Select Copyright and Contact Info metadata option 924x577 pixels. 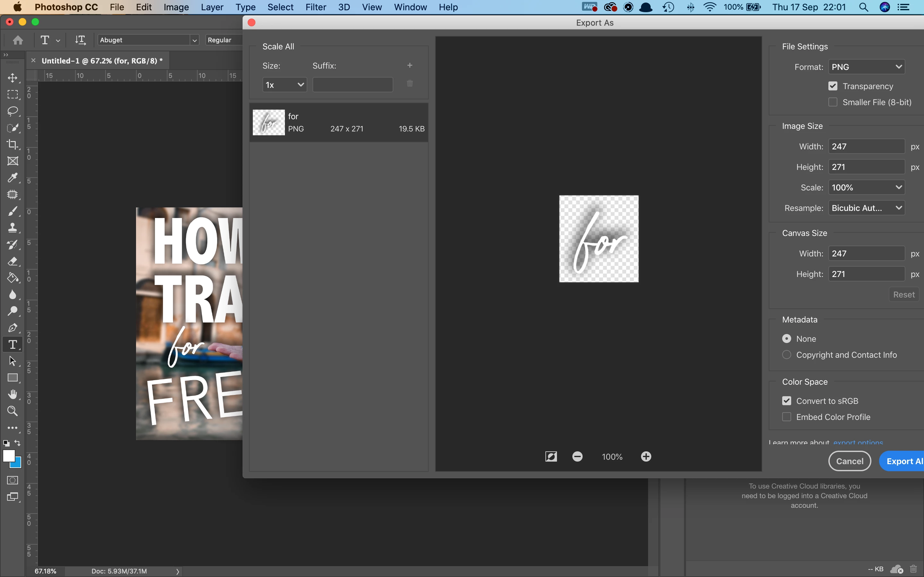tap(787, 355)
